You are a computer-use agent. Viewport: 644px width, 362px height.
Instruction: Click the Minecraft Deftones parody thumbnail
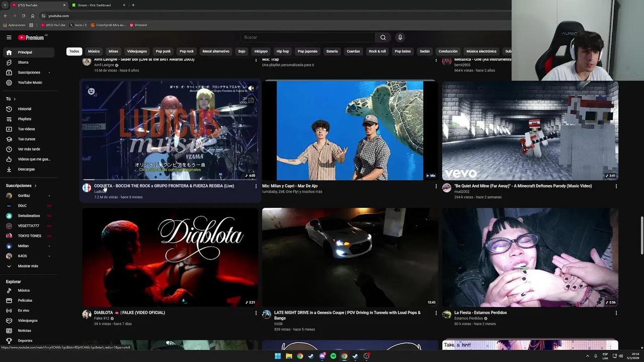coord(530,130)
